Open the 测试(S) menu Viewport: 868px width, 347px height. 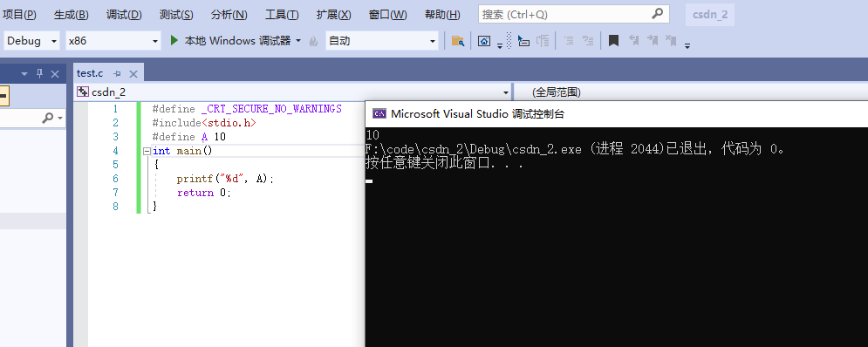176,15
